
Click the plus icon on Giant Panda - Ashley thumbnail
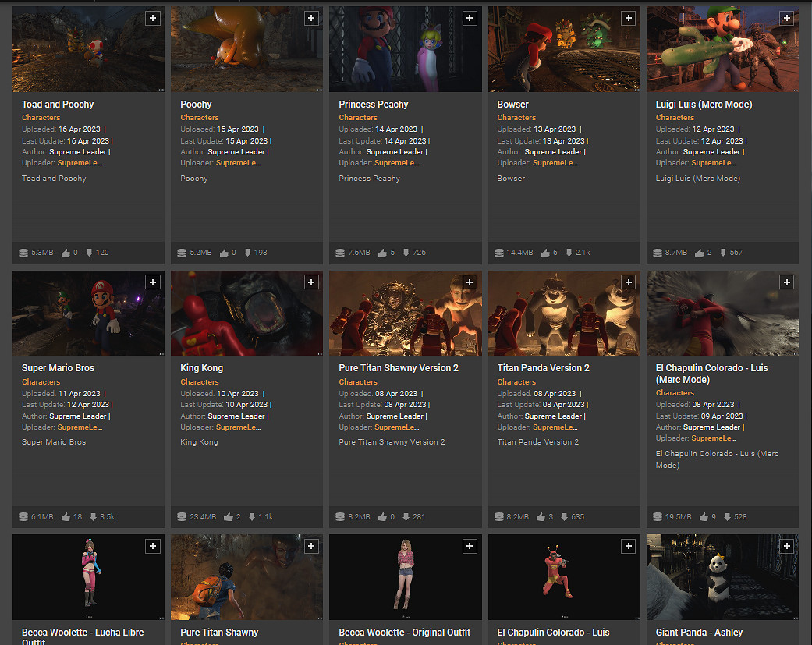click(786, 547)
